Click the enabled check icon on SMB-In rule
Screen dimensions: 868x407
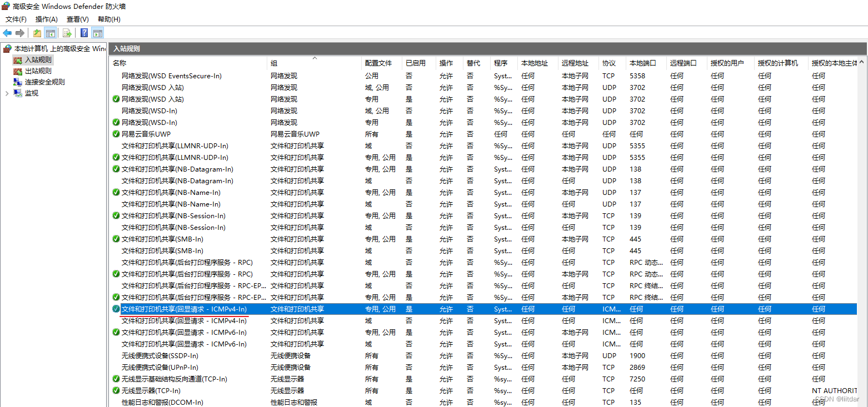pyautogui.click(x=116, y=239)
